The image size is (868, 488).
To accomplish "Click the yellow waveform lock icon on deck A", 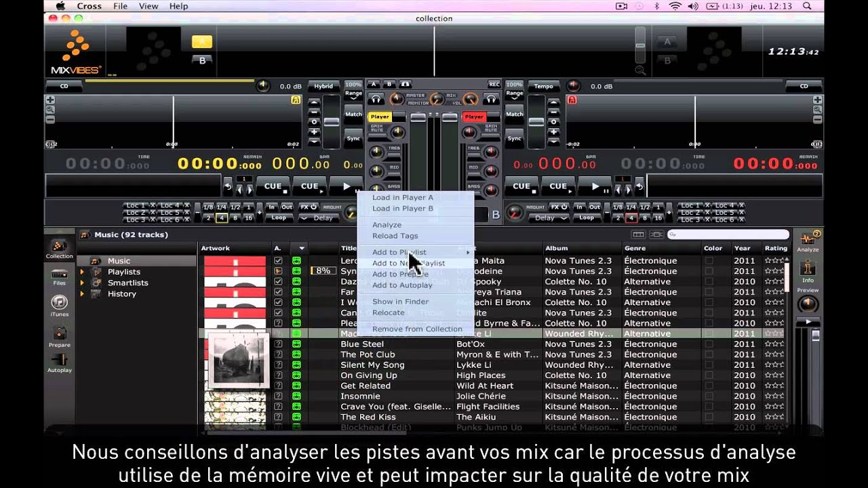I will [x=296, y=100].
